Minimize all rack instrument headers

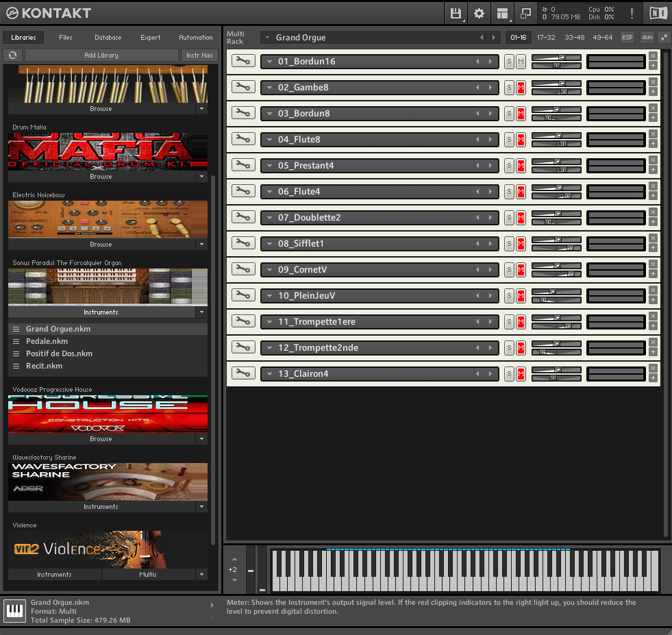(663, 37)
